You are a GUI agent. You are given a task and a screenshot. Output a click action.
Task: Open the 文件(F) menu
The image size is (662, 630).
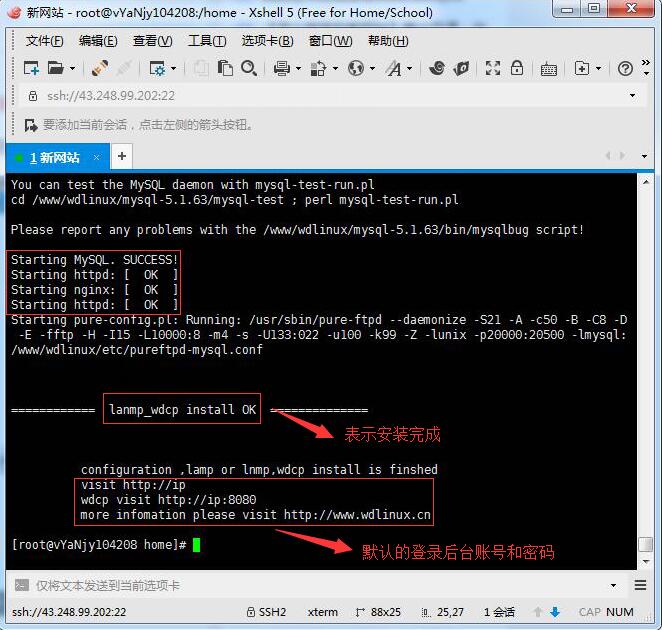tap(44, 41)
